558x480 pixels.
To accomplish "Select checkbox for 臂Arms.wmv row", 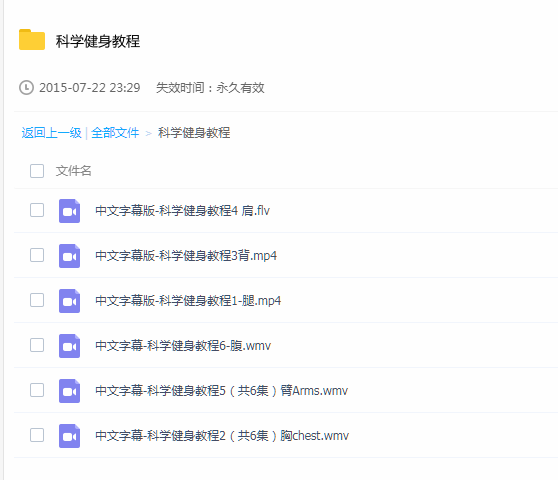I will click(x=37, y=390).
